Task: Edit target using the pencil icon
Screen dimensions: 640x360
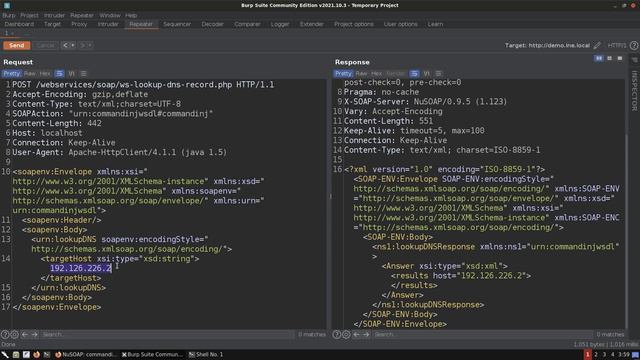Action: (597, 45)
